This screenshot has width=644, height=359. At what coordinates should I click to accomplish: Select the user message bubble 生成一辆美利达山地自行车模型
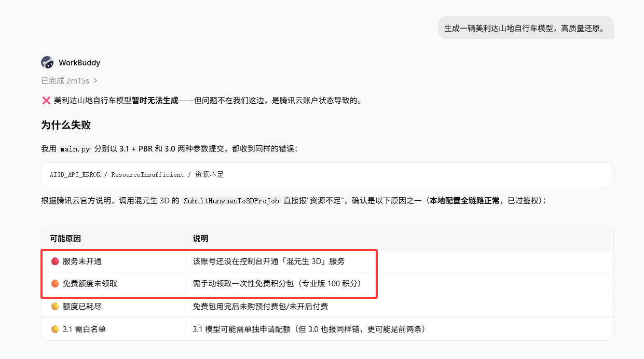coord(526,27)
